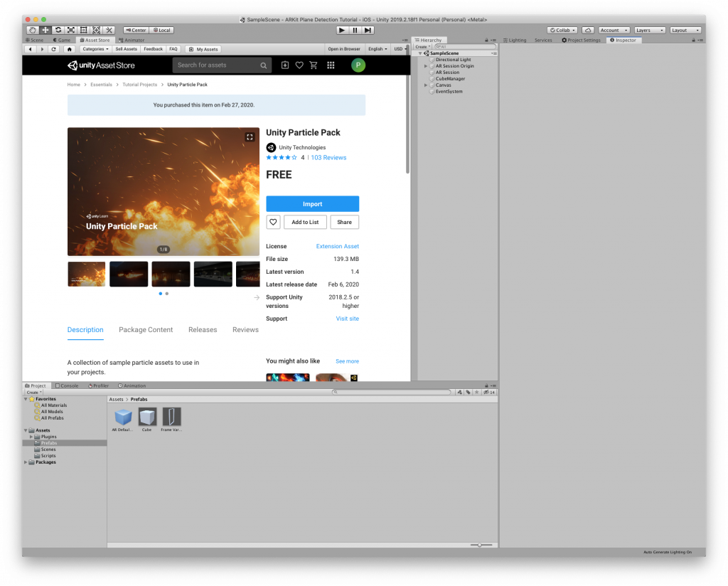Image resolution: width=728 pixels, height=586 pixels.
Task: Click the Add to List button
Action: click(x=306, y=223)
